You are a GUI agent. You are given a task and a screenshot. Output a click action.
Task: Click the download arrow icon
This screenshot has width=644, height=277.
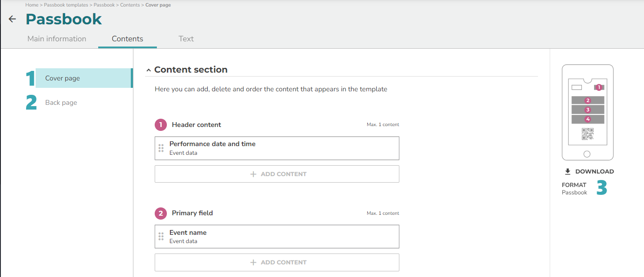click(x=568, y=171)
